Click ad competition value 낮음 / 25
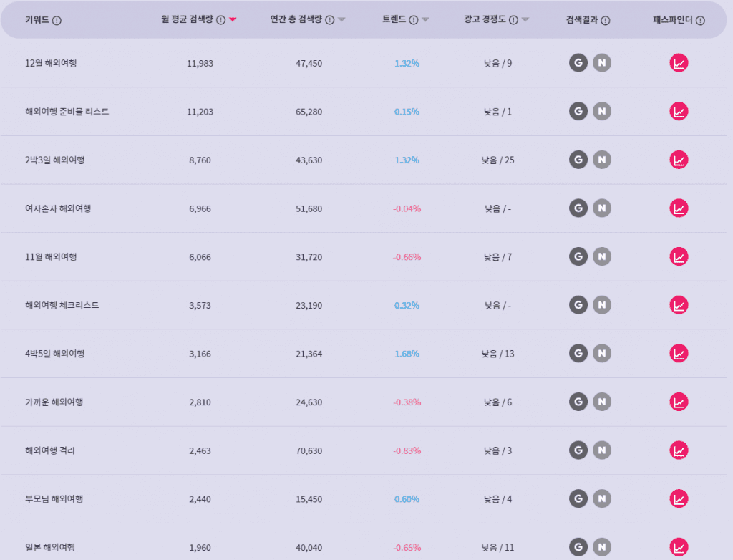This screenshot has height=560, width=733. (498, 160)
